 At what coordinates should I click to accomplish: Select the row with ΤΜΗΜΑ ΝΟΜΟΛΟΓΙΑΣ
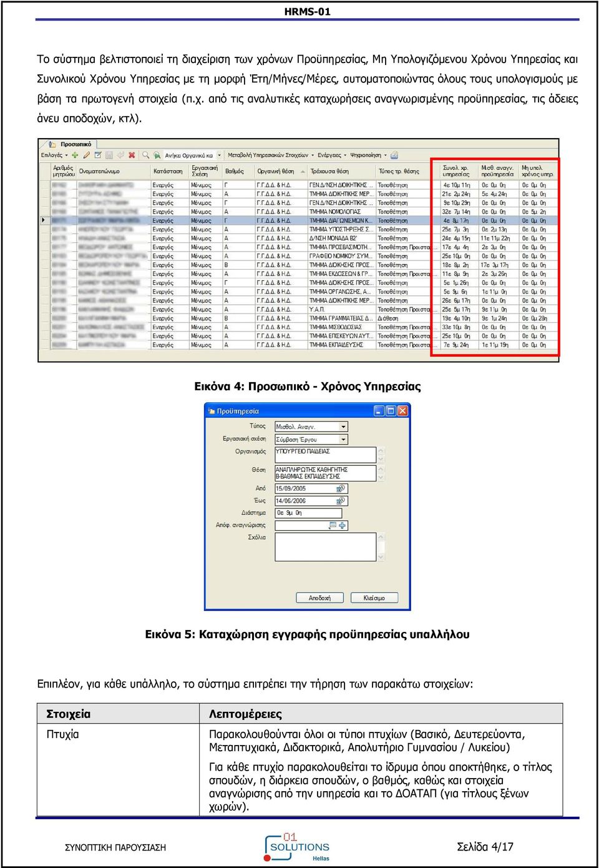click(x=299, y=212)
